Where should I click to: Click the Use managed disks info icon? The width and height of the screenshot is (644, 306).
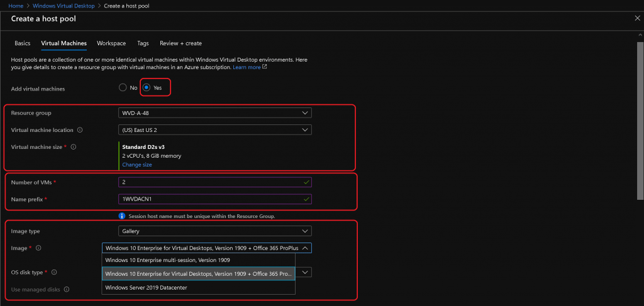tap(67, 290)
